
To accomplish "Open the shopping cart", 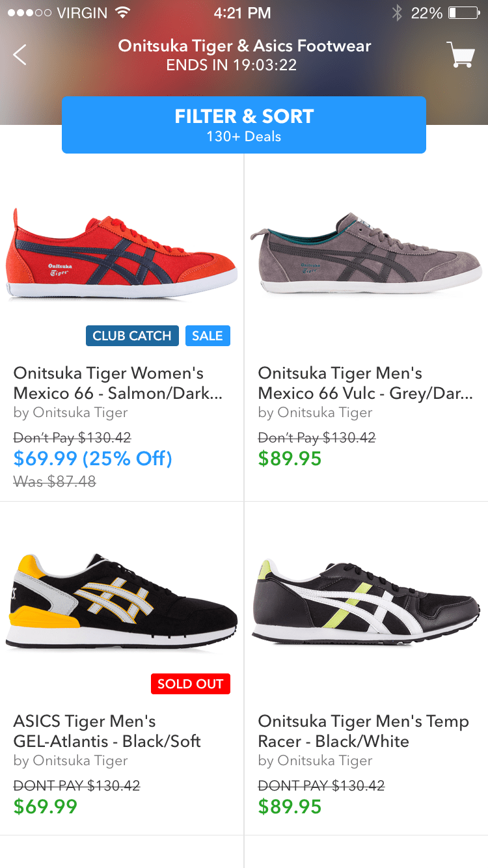I will coord(461,55).
